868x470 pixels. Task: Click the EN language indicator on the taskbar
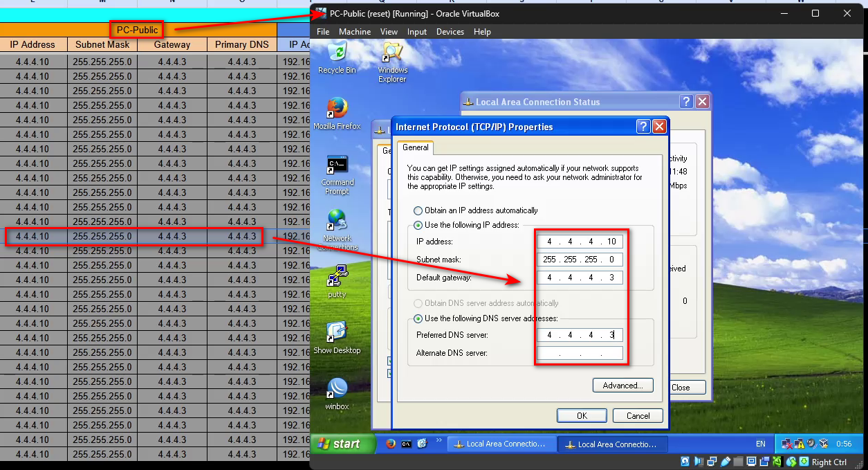point(761,444)
